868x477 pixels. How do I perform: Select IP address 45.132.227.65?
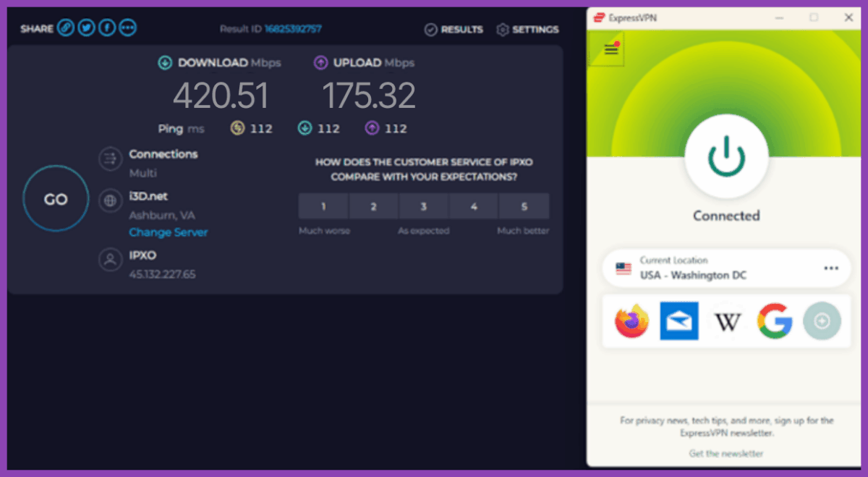pyautogui.click(x=162, y=274)
